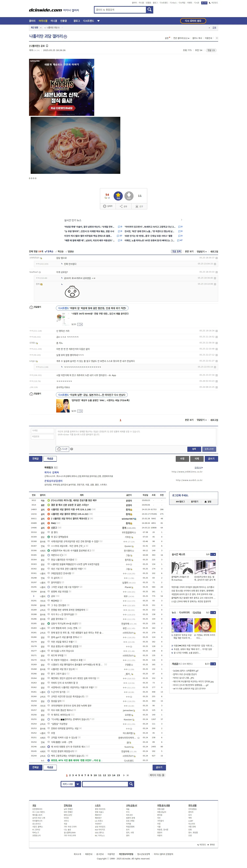The height and width of the screenshot is (868, 247).
Task: Collapse comments with lower 댓글닫기 toggle
Action: click(202, 420)
